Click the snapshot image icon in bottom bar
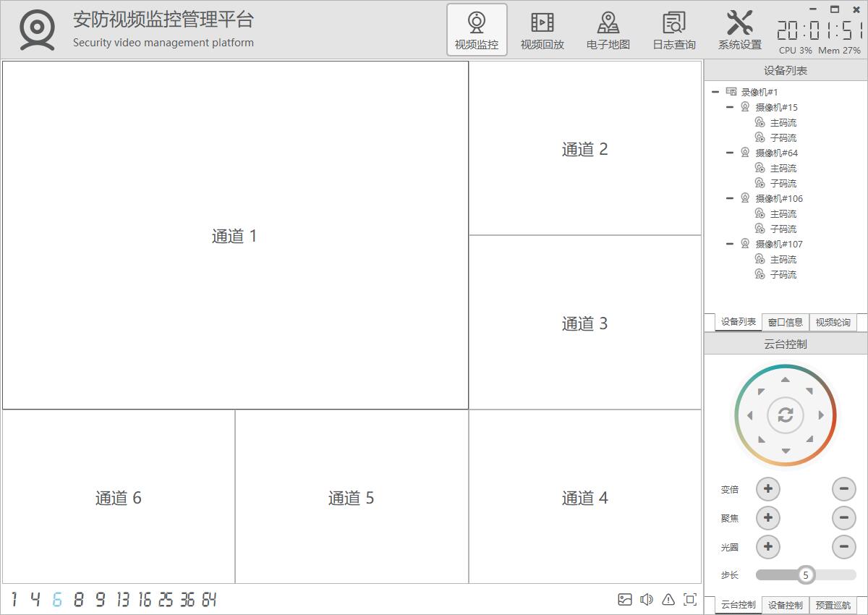This screenshot has height=615, width=868. [x=625, y=599]
